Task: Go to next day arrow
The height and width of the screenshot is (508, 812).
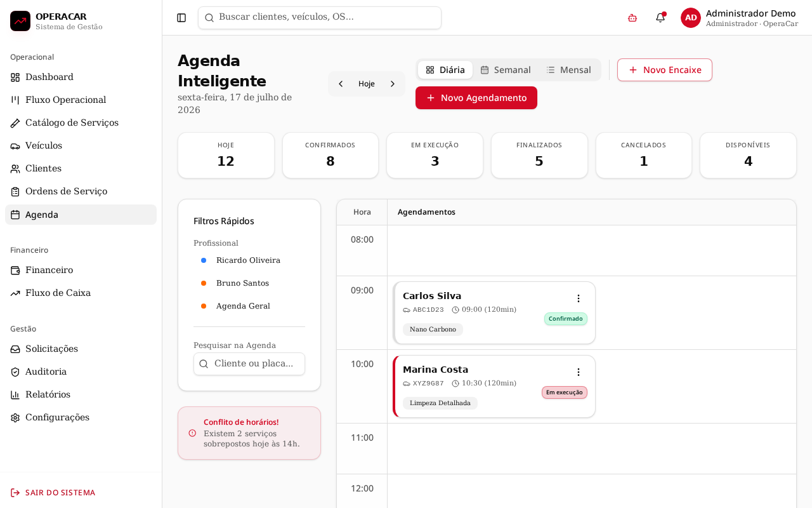Action: click(393, 84)
